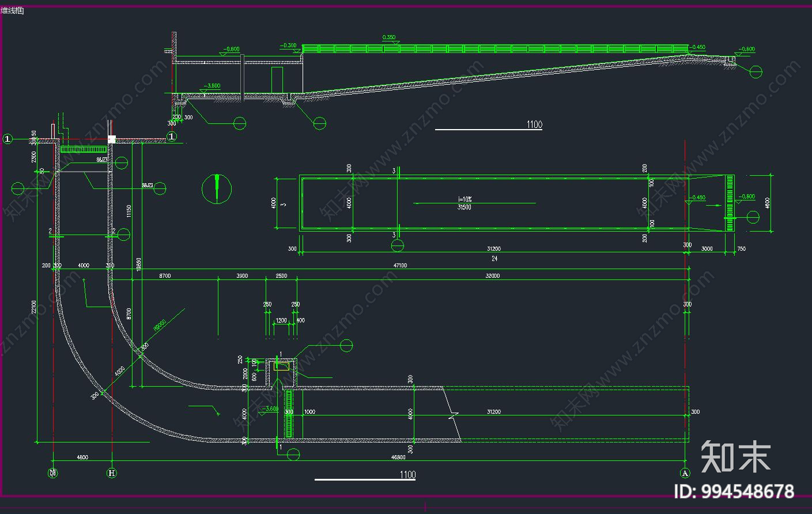Select the 11150 vertical dimension text
The width and height of the screenshot is (812, 514).
click(129, 211)
